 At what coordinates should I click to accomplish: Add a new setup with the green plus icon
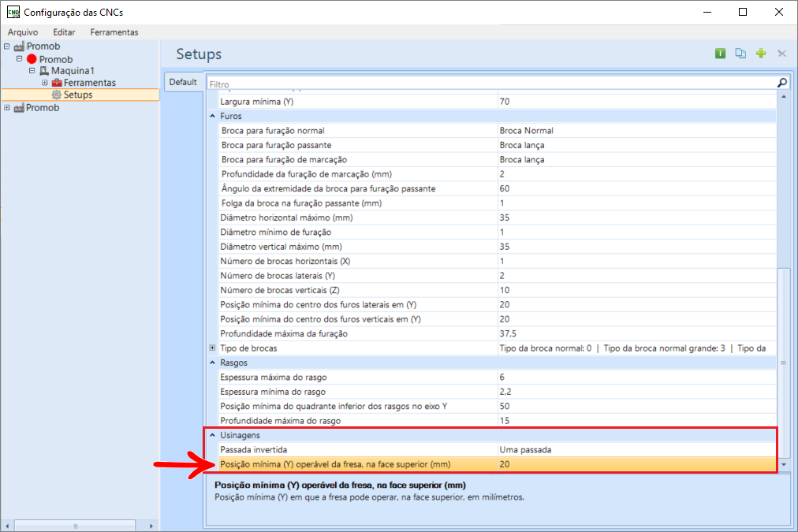761,54
